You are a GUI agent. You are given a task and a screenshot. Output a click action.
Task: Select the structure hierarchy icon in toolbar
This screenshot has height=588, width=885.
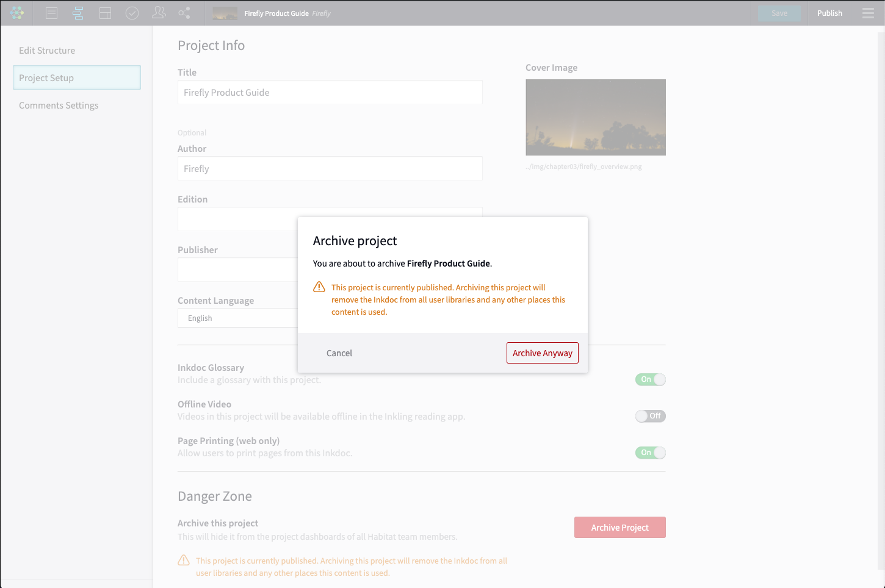(78, 13)
